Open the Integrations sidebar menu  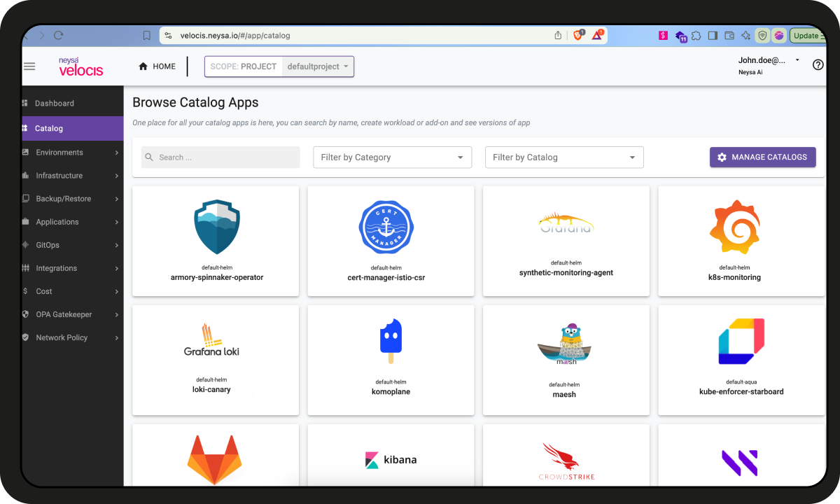point(73,268)
